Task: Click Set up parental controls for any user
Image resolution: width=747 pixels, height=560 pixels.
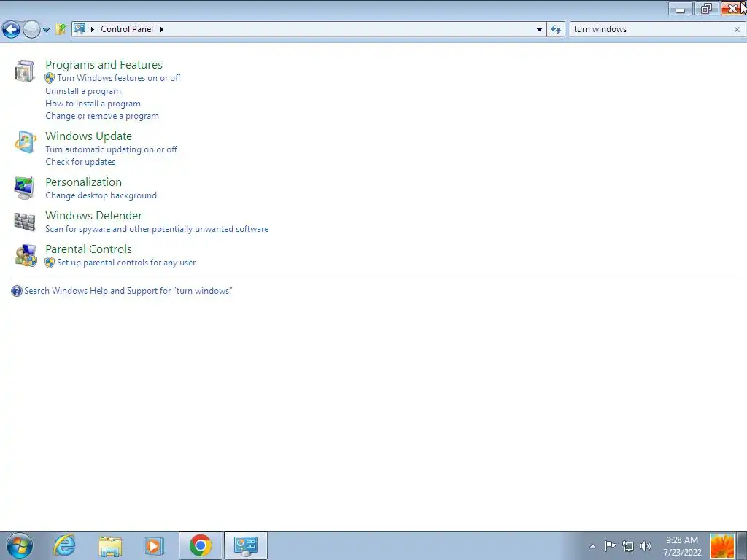Action: click(126, 262)
